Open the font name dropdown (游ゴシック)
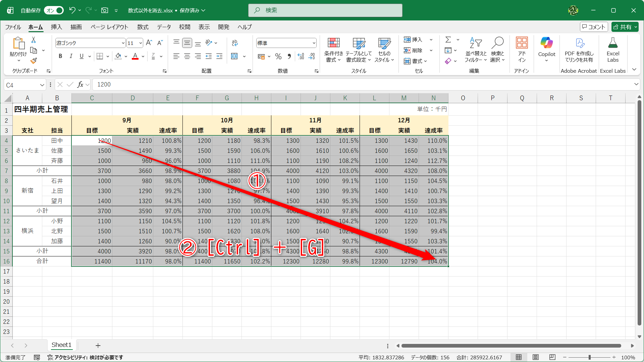 coord(123,43)
